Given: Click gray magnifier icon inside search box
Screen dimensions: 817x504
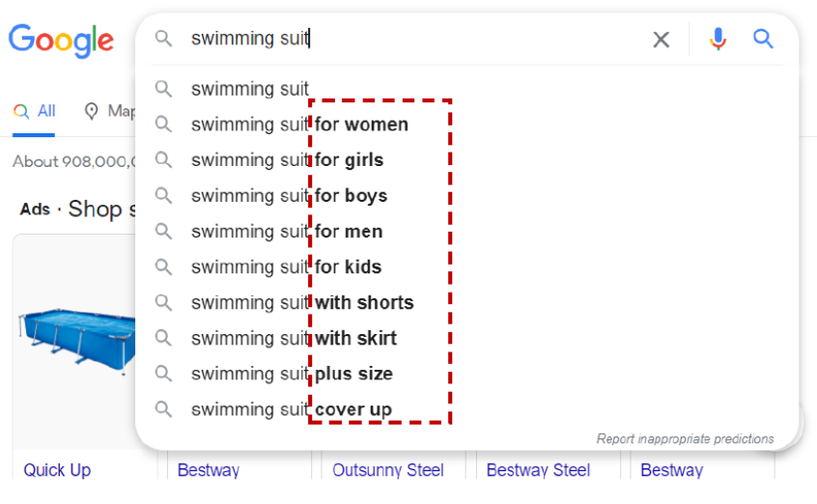Looking at the screenshot, I should point(164,39).
